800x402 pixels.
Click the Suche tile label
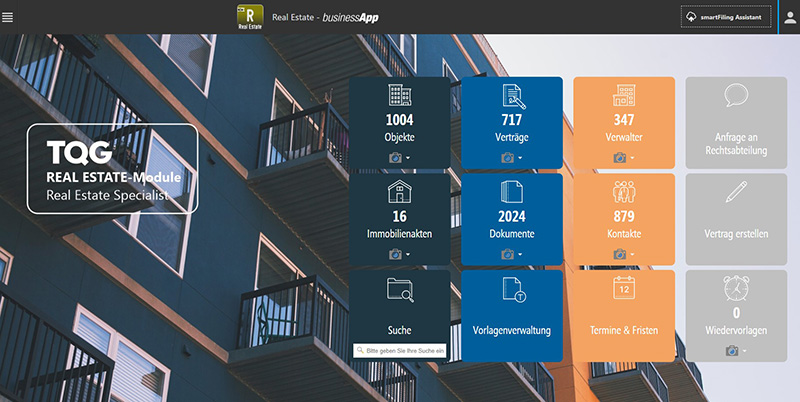(399, 331)
